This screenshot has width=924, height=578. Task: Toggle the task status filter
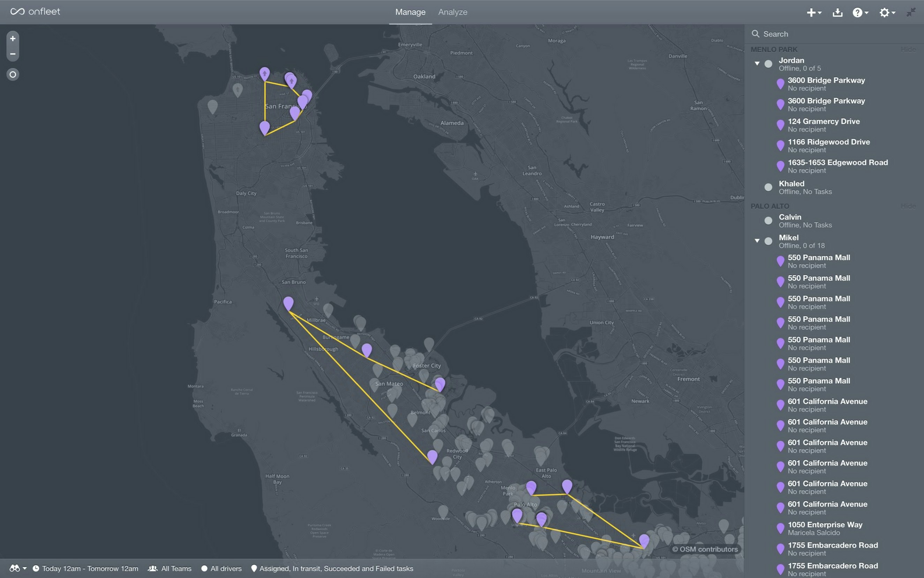[x=332, y=569]
